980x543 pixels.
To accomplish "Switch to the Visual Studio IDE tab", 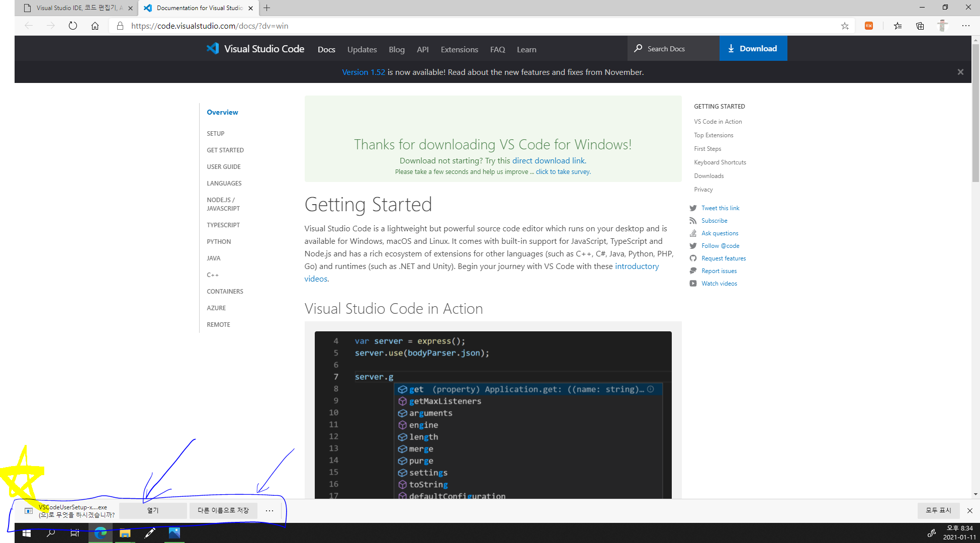I will (75, 8).
